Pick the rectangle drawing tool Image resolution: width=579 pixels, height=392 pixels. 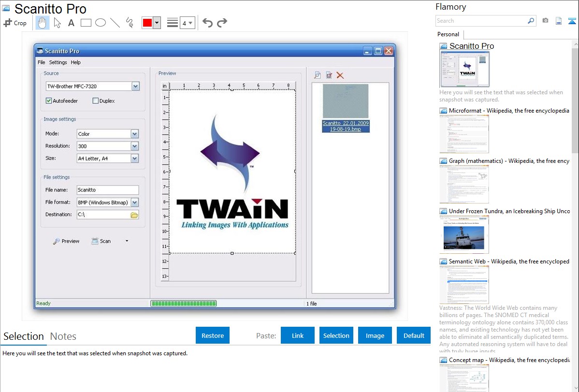pos(86,23)
